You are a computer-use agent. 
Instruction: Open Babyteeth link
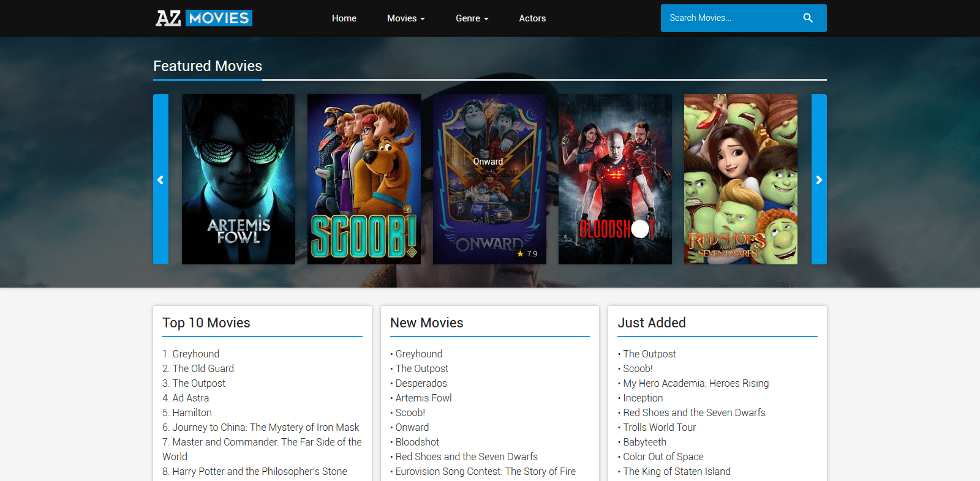click(x=645, y=442)
